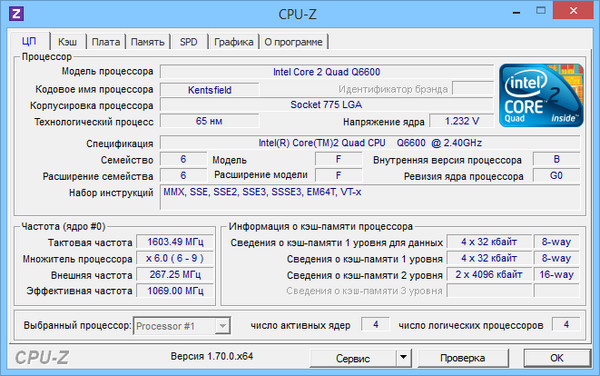The image size is (600, 376).
Task: Click the CPU-Z title bar text
Action: 297,14
